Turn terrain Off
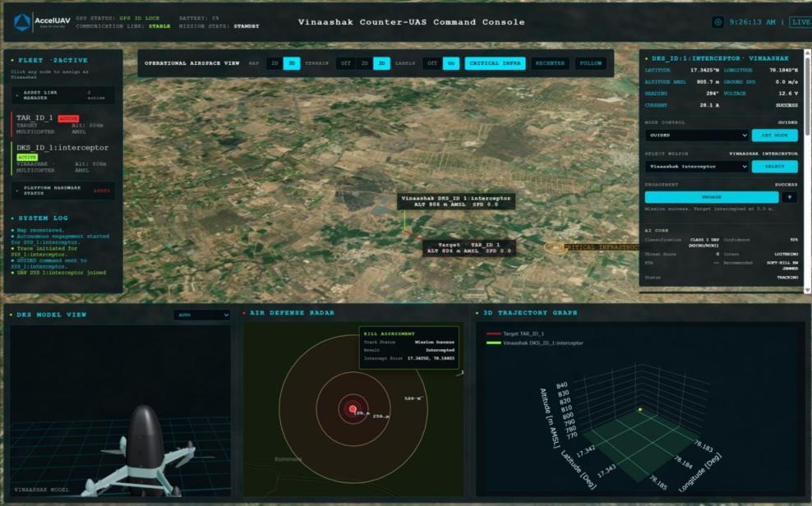Viewport: 812px width, 506px height. tap(345, 63)
